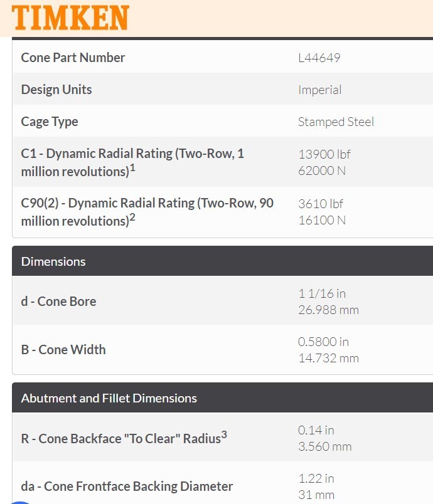Viewport: 433px width, 504px height.
Task: Click the 26.988 mm cone bore value
Action: [328, 310]
